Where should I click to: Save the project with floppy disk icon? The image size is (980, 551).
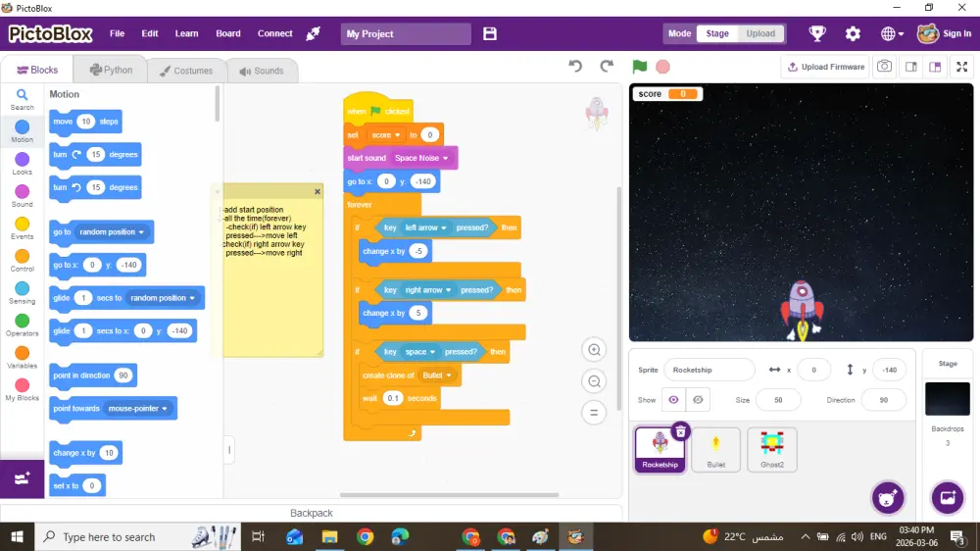(x=490, y=33)
